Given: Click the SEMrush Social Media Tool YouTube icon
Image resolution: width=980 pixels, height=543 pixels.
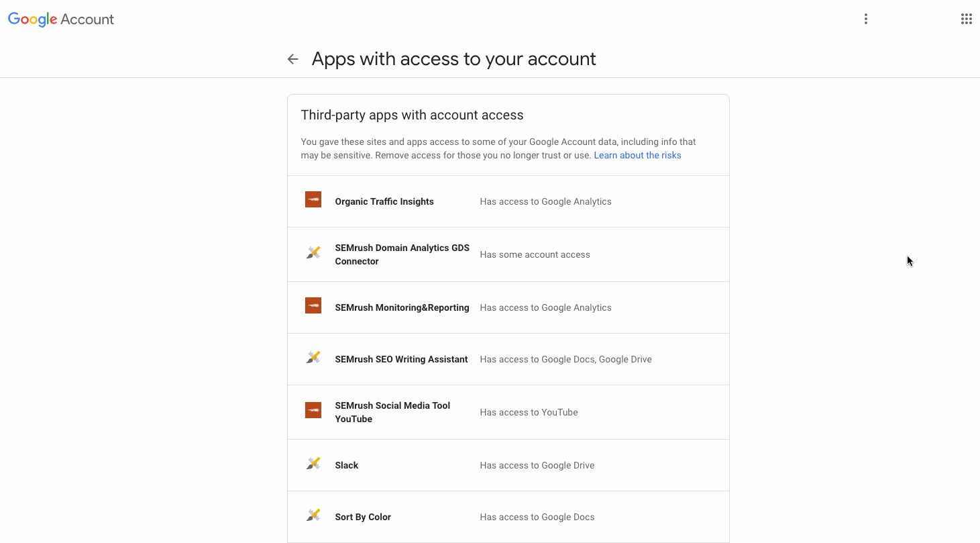Looking at the screenshot, I should pos(313,410).
